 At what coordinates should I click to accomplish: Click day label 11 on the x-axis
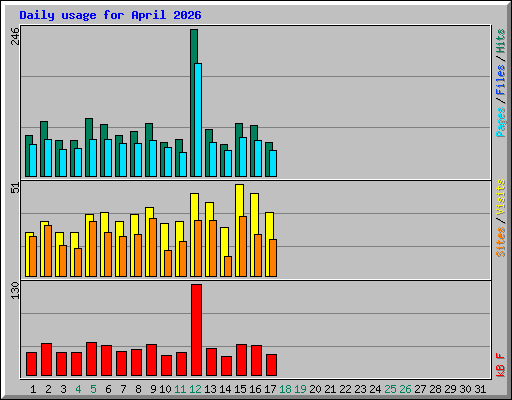tap(180, 389)
